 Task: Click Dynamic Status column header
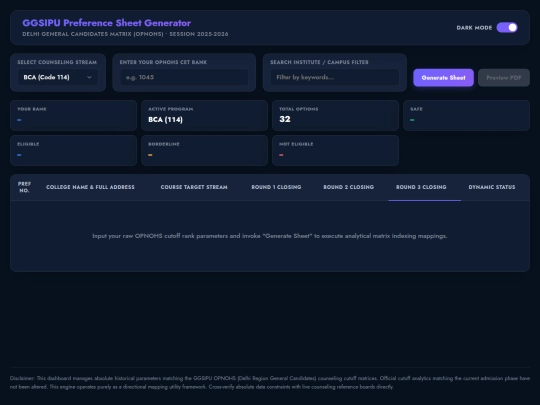(492, 187)
